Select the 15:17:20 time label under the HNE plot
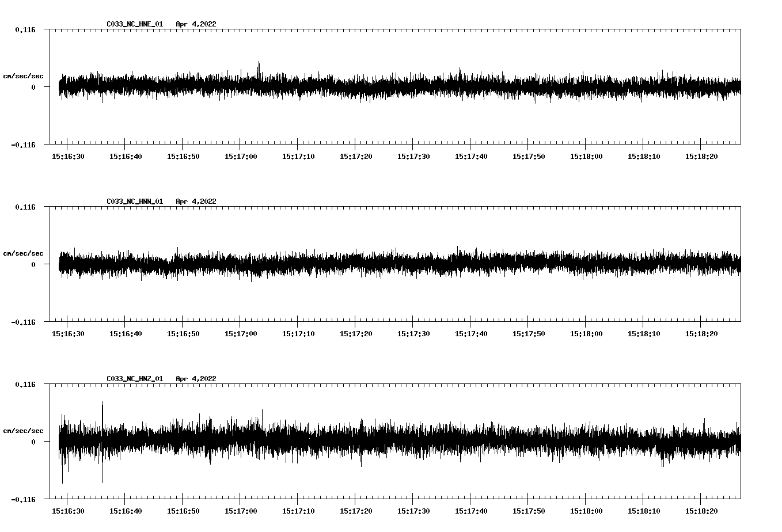The height and width of the screenshot is (532, 782). [356, 156]
